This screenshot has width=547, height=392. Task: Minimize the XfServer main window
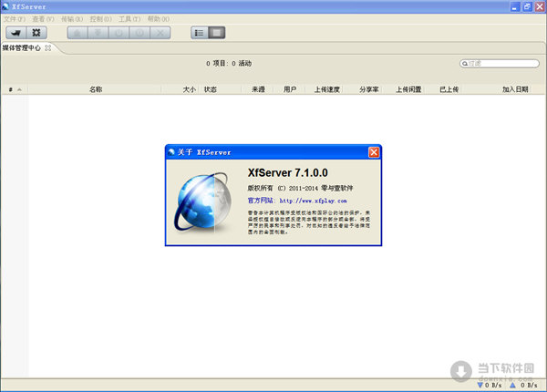point(515,7)
